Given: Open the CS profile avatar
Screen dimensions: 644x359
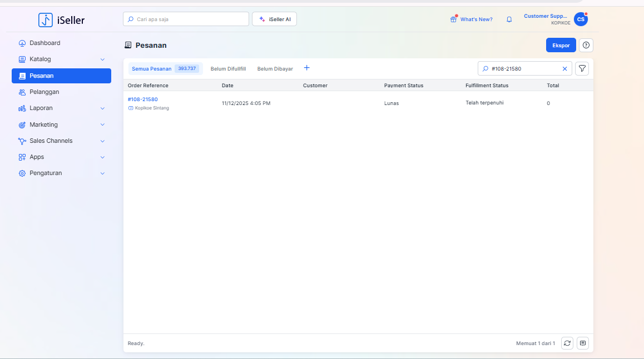Looking at the screenshot, I should coord(581,19).
